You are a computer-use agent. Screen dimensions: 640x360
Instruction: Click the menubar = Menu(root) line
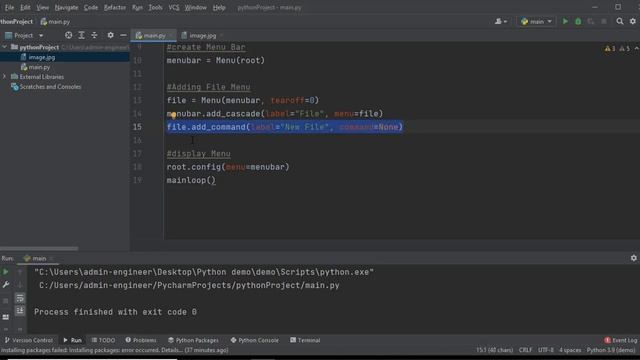216,60
